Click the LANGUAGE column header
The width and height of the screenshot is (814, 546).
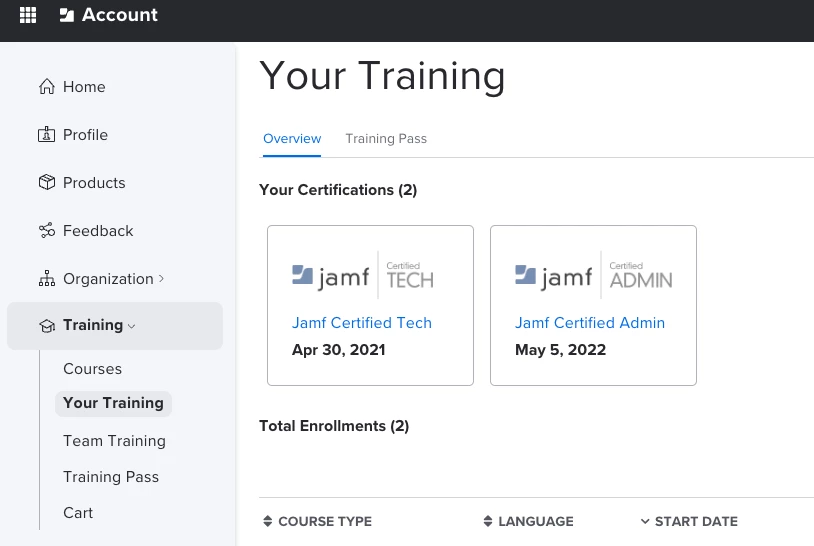pyautogui.click(x=536, y=521)
